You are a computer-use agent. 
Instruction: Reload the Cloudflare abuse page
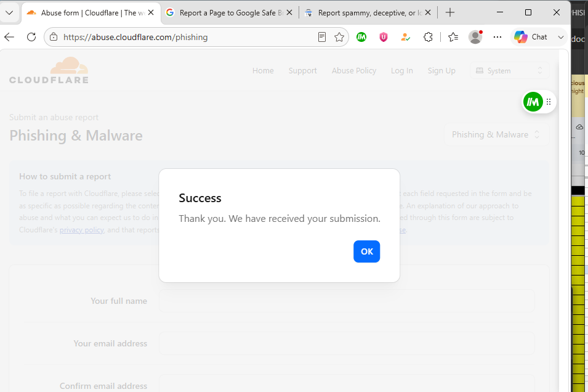[31, 37]
